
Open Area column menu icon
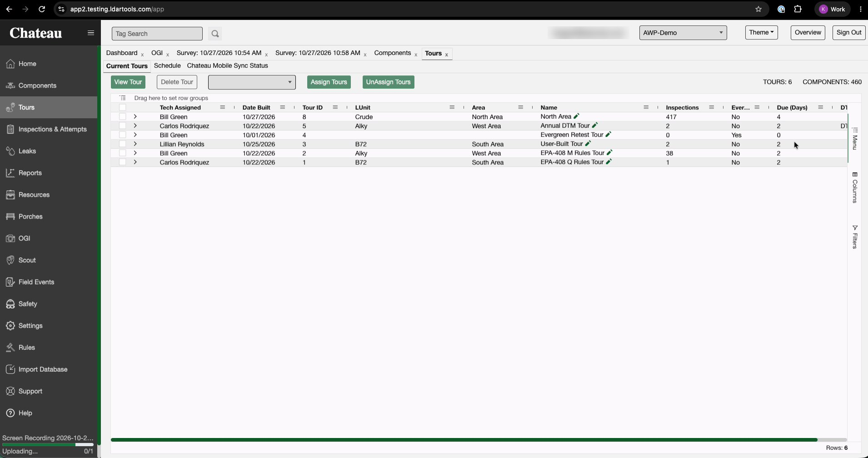[x=521, y=107]
